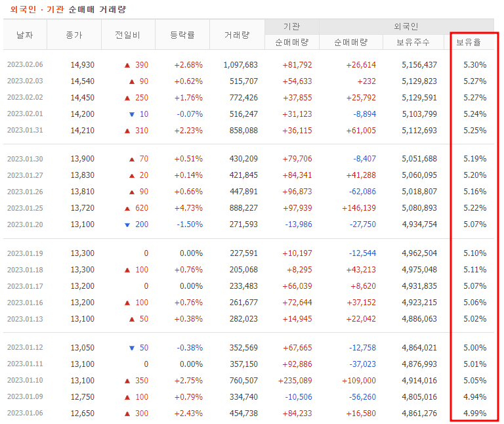Click foreigner net value +232
Screen dimensions: 504x424
coord(367,81)
